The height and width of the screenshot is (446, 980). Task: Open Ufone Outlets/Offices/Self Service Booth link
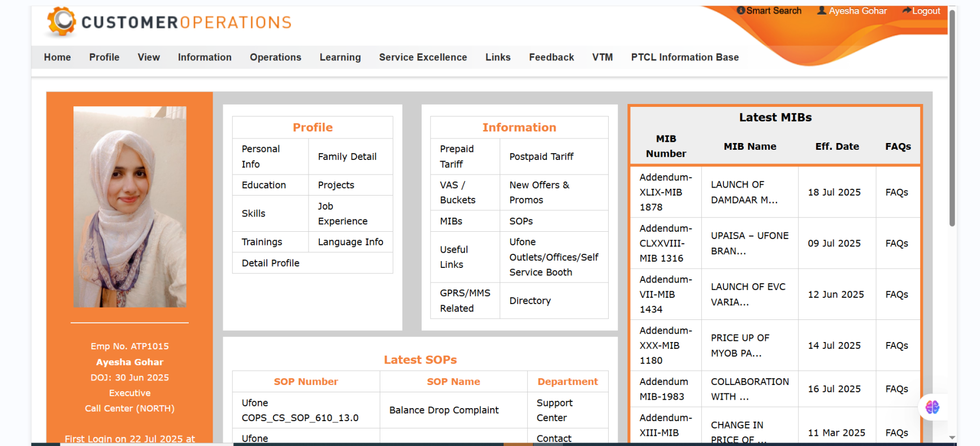[x=554, y=257]
